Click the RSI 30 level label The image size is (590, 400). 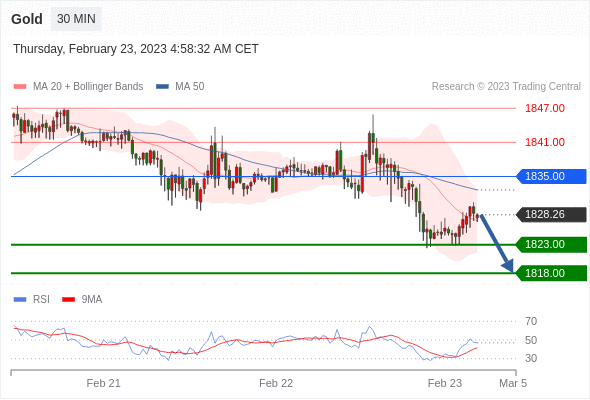(531, 358)
